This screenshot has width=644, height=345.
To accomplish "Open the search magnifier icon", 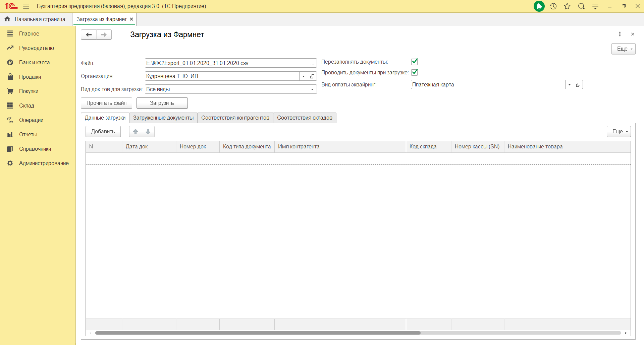I will coord(581,6).
